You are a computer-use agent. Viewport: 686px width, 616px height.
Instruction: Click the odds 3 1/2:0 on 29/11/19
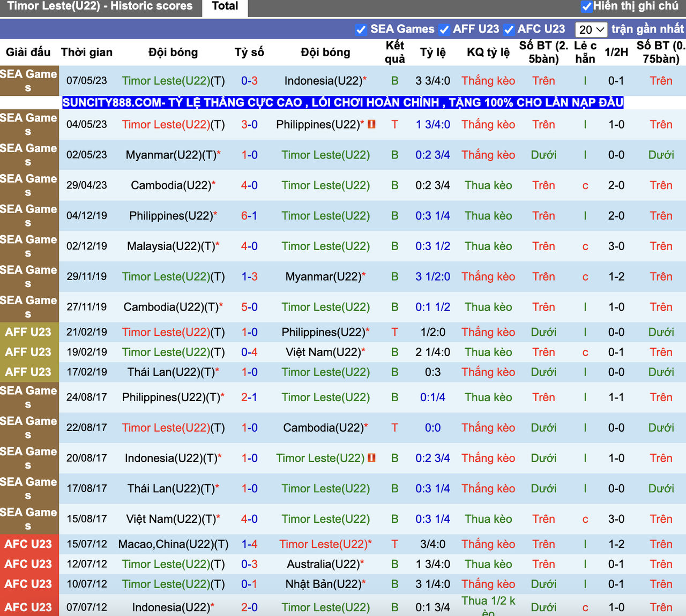click(433, 277)
